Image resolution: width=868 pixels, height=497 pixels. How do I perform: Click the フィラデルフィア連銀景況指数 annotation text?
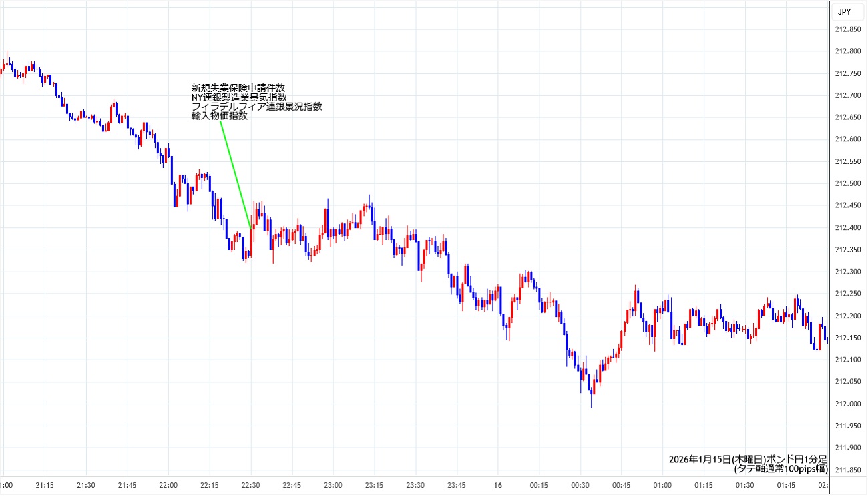pos(256,107)
